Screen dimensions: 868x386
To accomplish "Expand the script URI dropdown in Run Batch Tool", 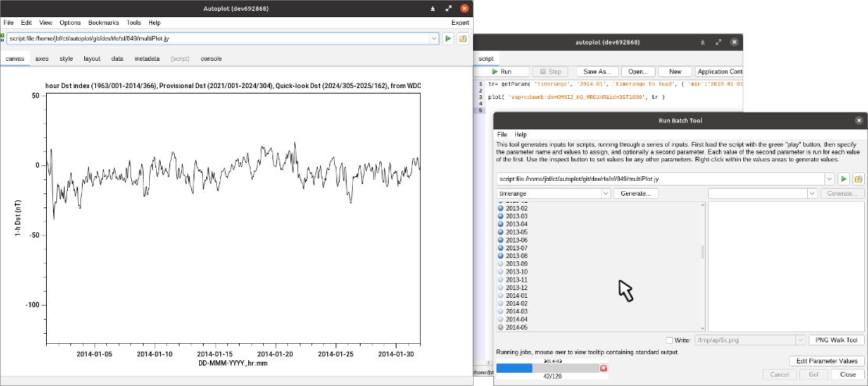I will [829, 179].
